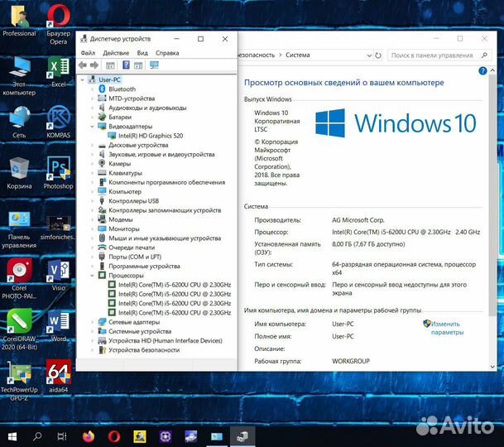The width and height of the screenshot is (504, 447).
Task: Click the show console tree toolbar icon
Action: 110,65
